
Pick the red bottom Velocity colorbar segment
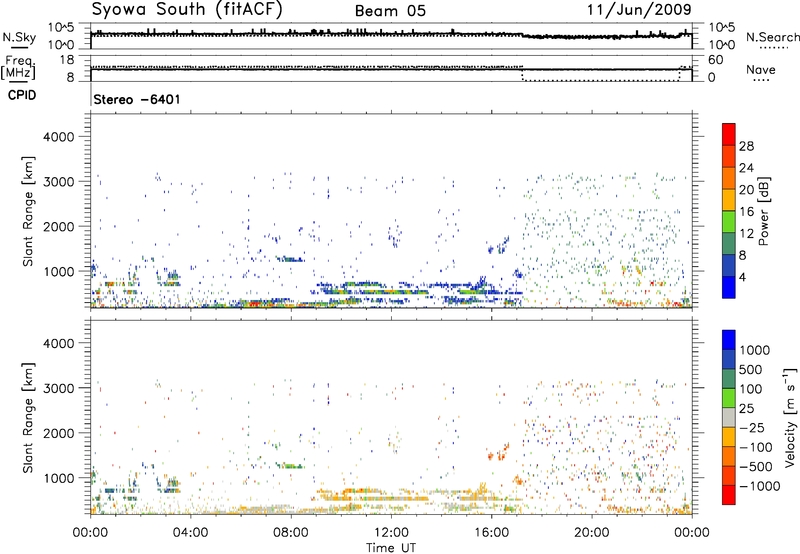(729, 495)
